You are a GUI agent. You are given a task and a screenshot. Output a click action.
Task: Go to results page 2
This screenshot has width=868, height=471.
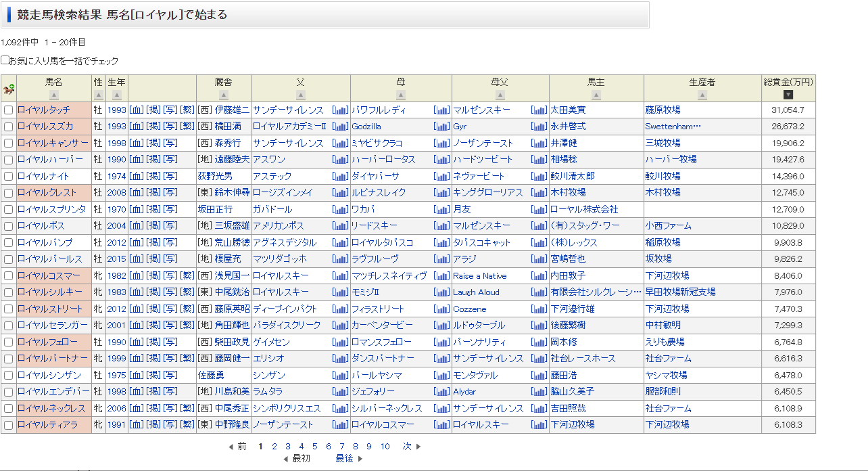[x=274, y=446]
